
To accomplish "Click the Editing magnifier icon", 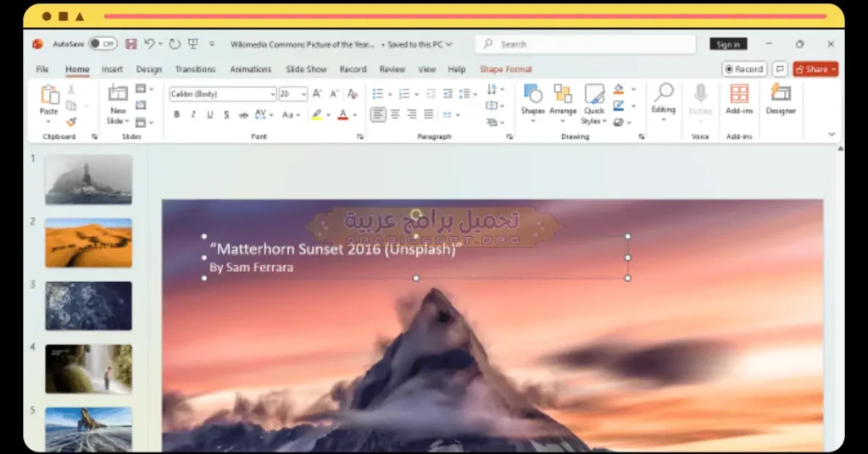I will click(663, 92).
